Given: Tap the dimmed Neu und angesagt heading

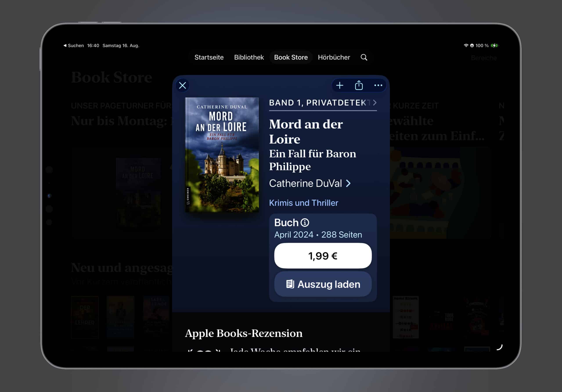Looking at the screenshot, I should coord(122,268).
